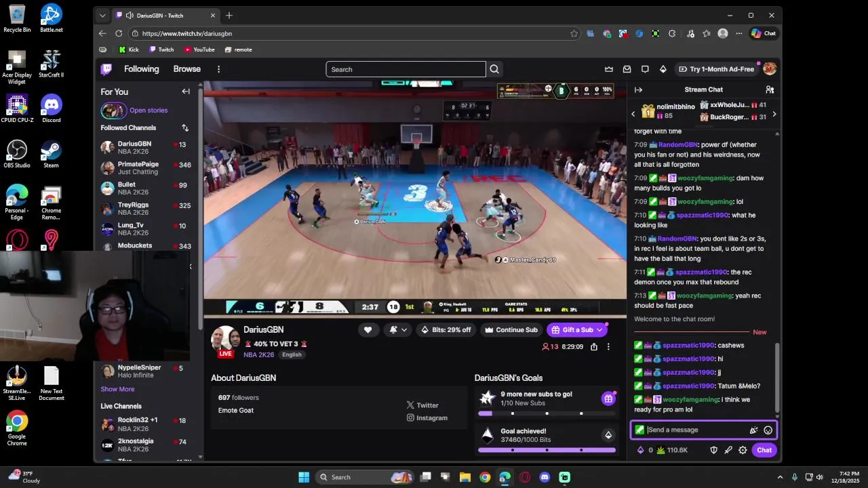This screenshot has height=488, width=868.
Task: Open browser tab list chevron
Action: click(102, 16)
